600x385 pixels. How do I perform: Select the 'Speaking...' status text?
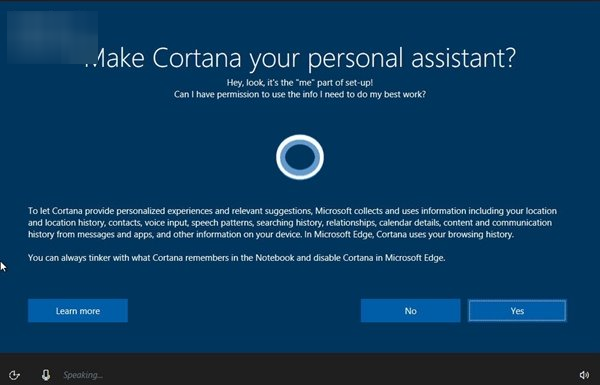[x=83, y=375]
